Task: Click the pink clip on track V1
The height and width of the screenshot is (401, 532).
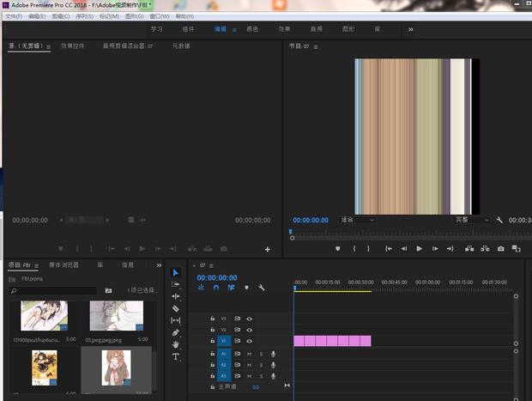Action: click(332, 341)
